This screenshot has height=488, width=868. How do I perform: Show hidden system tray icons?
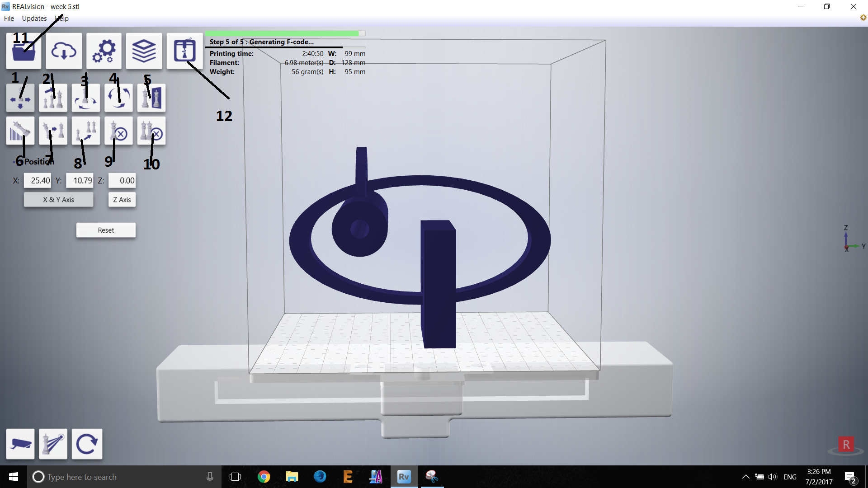click(745, 477)
